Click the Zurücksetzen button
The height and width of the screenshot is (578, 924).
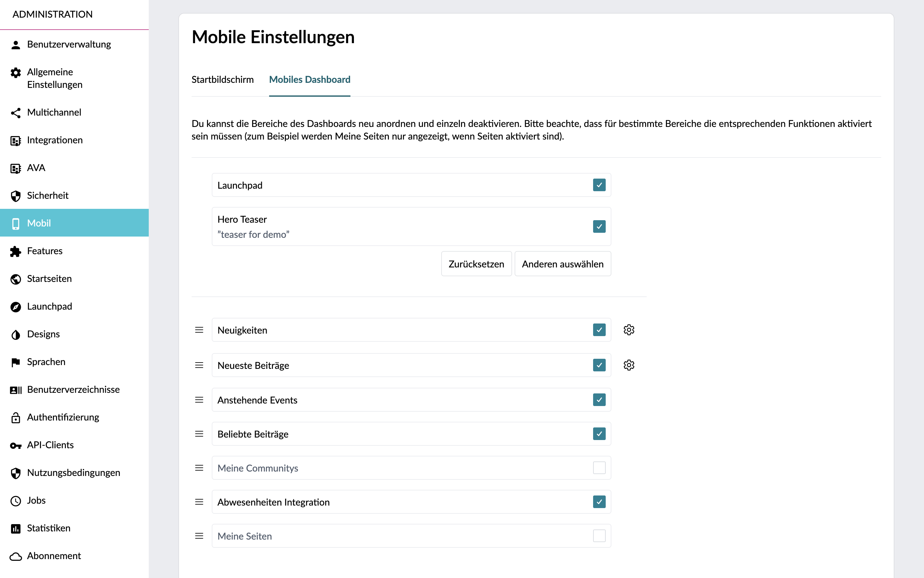(x=476, y=264)
